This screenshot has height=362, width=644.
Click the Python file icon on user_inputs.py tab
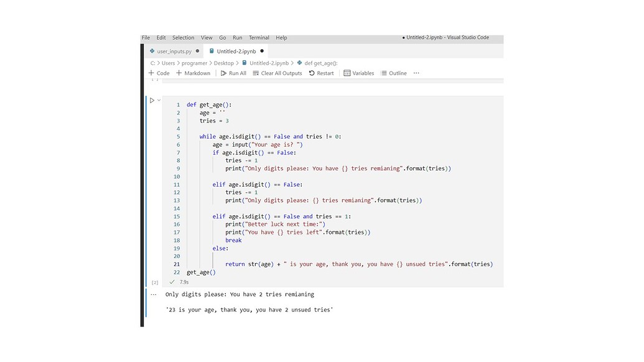click(x=152, y=51)
